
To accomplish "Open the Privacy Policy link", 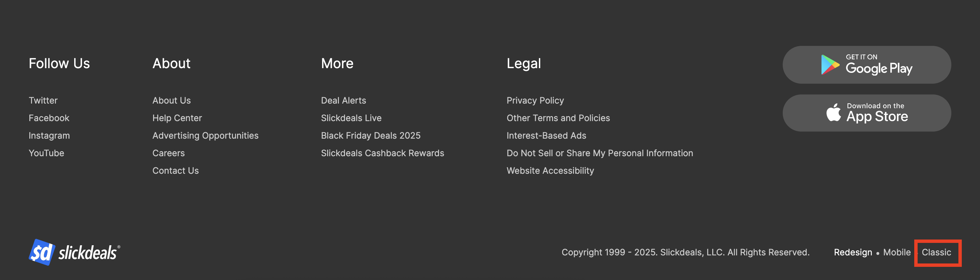I will [x=535, y=101].
